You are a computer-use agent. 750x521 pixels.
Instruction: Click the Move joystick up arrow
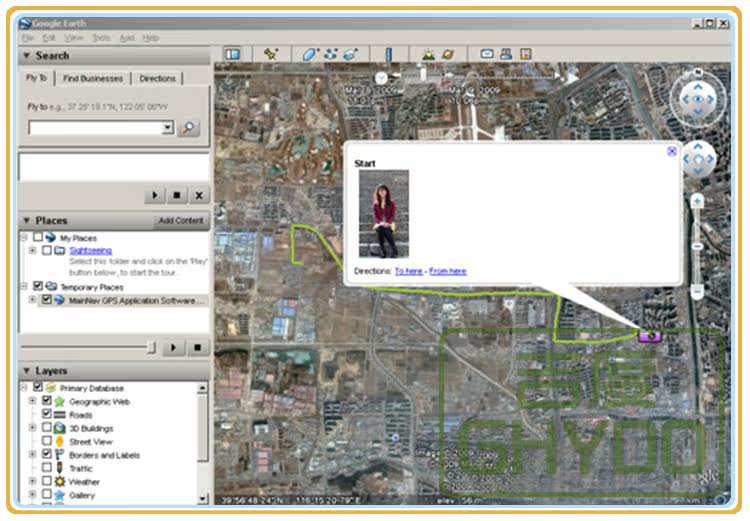(x=698, y=146)
